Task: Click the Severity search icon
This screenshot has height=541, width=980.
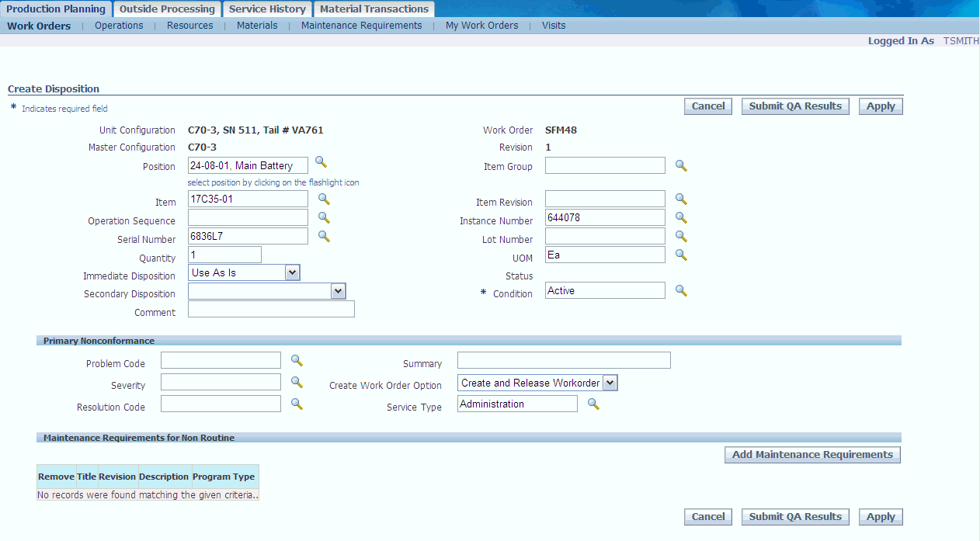Action: tap(297, 382)
